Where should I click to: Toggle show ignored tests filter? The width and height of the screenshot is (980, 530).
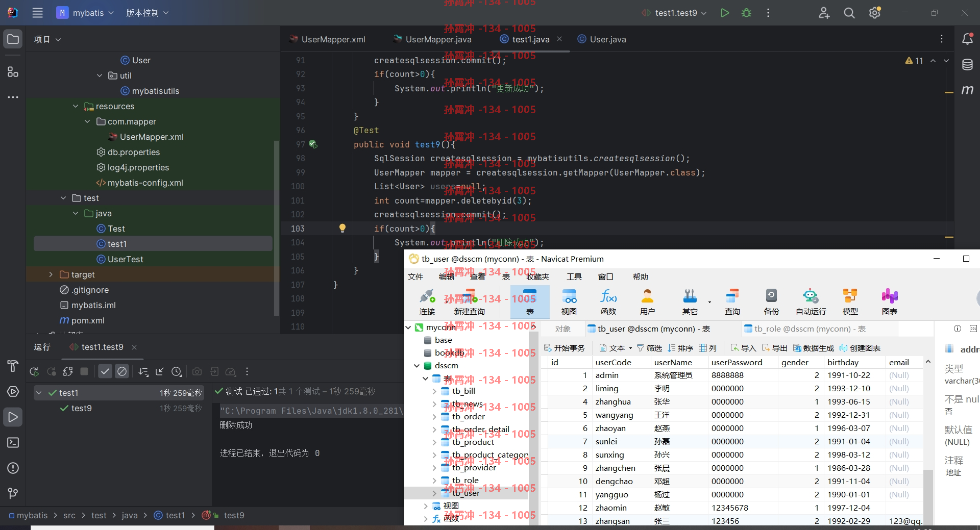coord(122,372)
